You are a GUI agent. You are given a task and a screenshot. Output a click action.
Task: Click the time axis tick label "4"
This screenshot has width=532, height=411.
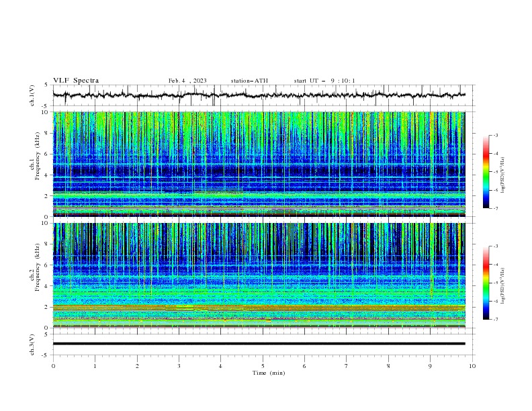click(x=220, y=366)
